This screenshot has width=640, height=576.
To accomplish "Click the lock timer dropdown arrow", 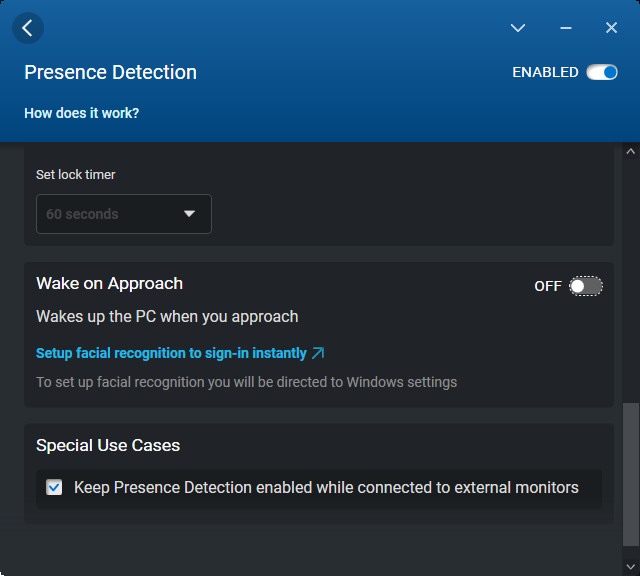I will pyautogui.click(x=190, y=214).
